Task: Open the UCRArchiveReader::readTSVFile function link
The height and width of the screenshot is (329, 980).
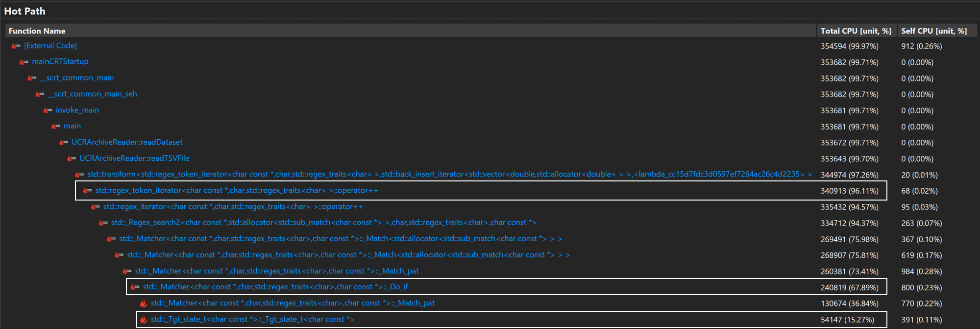Action: [134, 158]
